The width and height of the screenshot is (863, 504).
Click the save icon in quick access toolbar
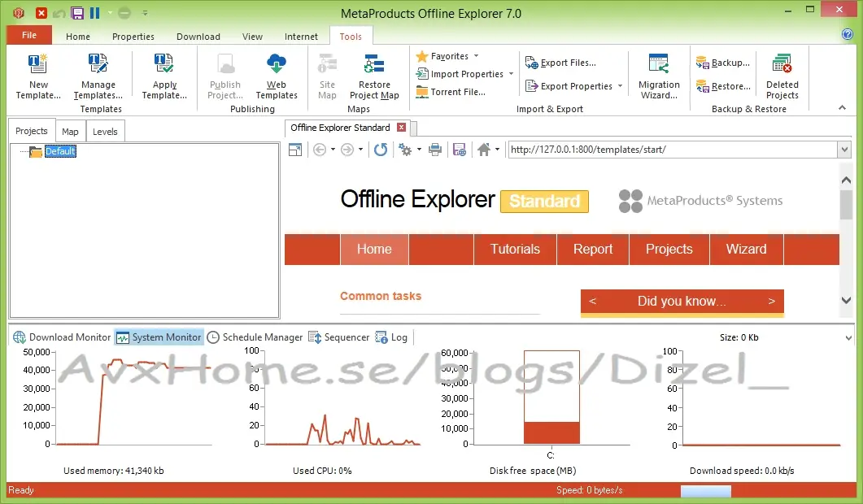(77, 13)
